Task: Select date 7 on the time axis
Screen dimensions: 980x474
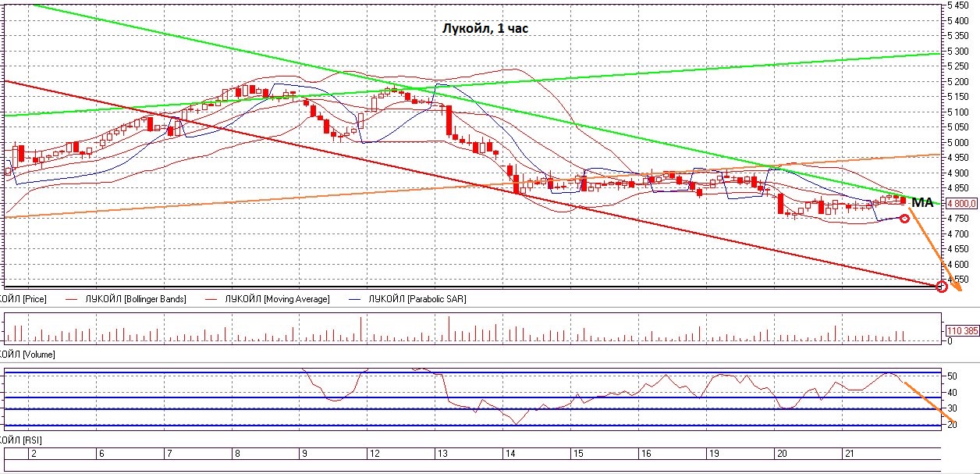Action: point(169,454)
